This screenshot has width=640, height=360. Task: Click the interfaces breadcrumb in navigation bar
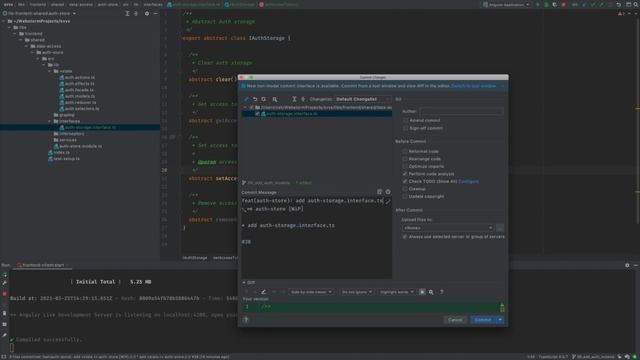(153, 4)
